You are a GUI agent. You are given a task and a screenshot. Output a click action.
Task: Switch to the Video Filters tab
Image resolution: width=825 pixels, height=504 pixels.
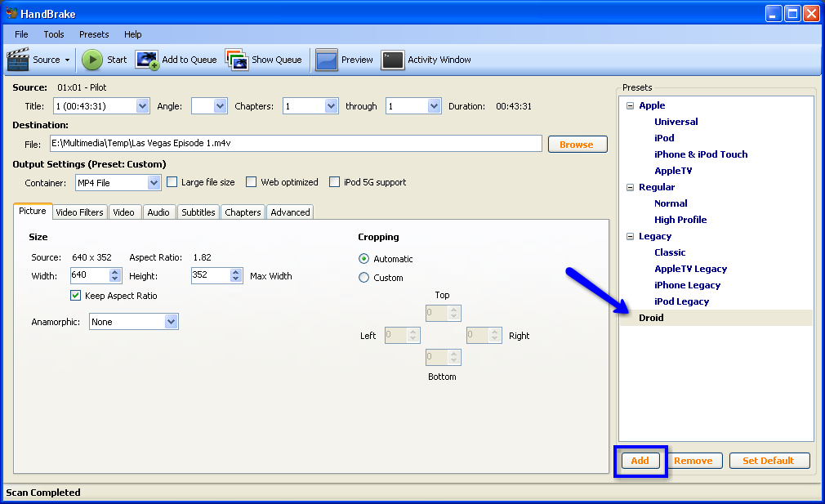(x=79, y=212)
